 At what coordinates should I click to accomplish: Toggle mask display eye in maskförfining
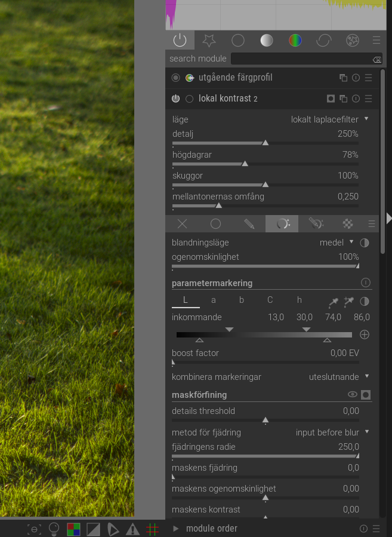point(353,395)
